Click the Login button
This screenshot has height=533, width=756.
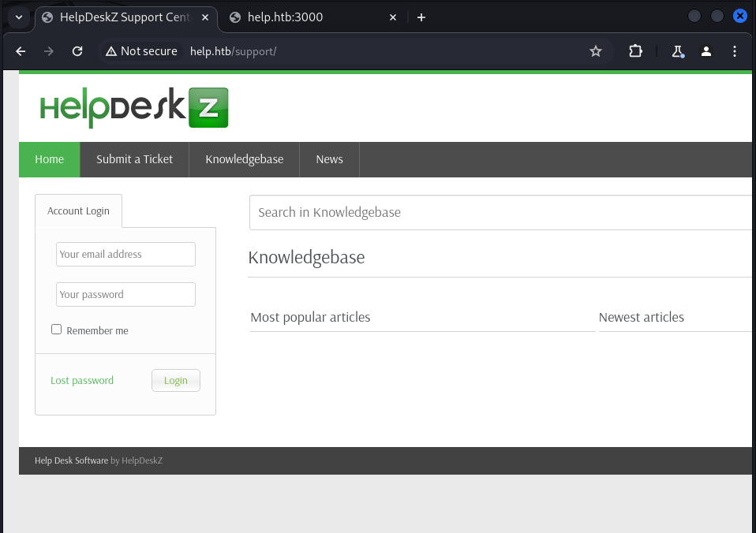[x=175, y=381]
